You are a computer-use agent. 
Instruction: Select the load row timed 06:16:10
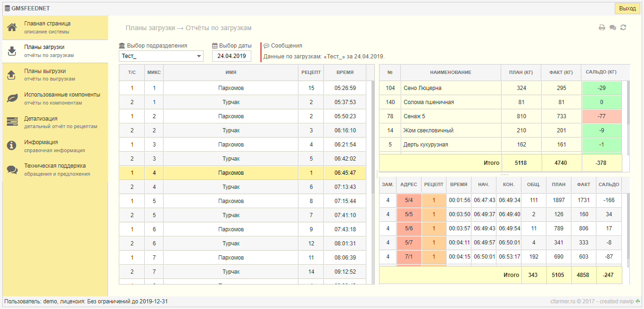[x=243, y=130]
